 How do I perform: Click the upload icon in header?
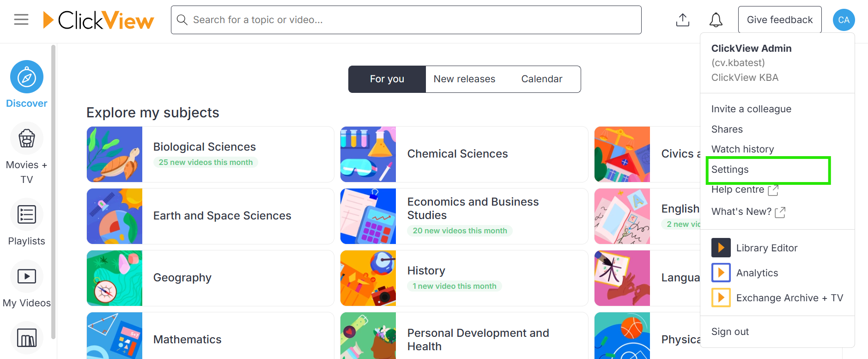tap(683, 20)
